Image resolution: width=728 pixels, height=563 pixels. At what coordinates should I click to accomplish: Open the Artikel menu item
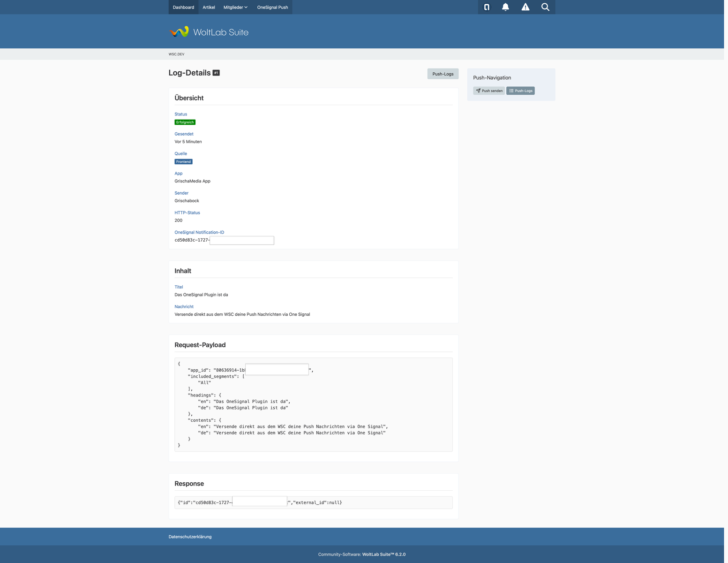(209, 7)
